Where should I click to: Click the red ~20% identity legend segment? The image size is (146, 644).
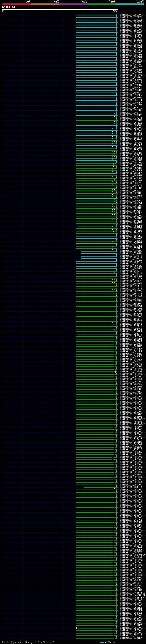[16, 4]
